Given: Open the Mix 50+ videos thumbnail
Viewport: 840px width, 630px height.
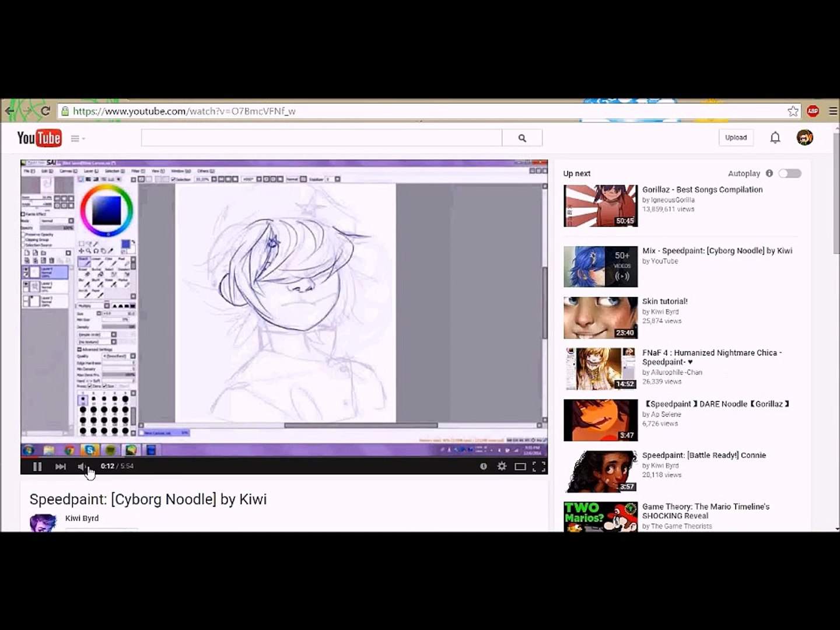Looking at the screenshot, I should pos(600,267).
